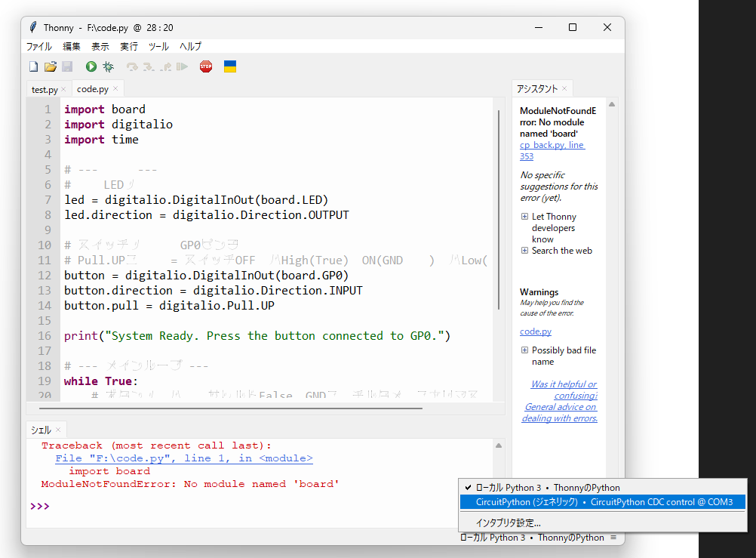Open the 実行 menu
The image size is (756, 558).
click(129, 46)
